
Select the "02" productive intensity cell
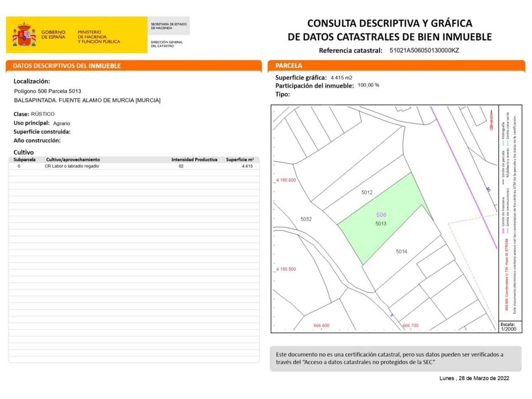coord(181,166)
